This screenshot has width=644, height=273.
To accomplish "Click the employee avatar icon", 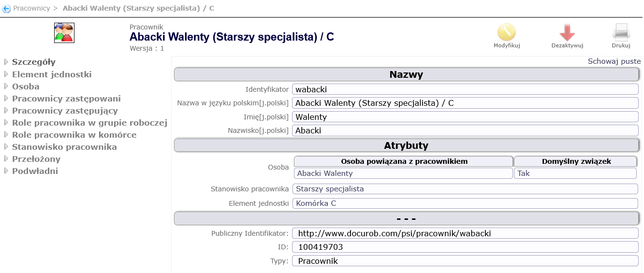I will tap(64, 33).
